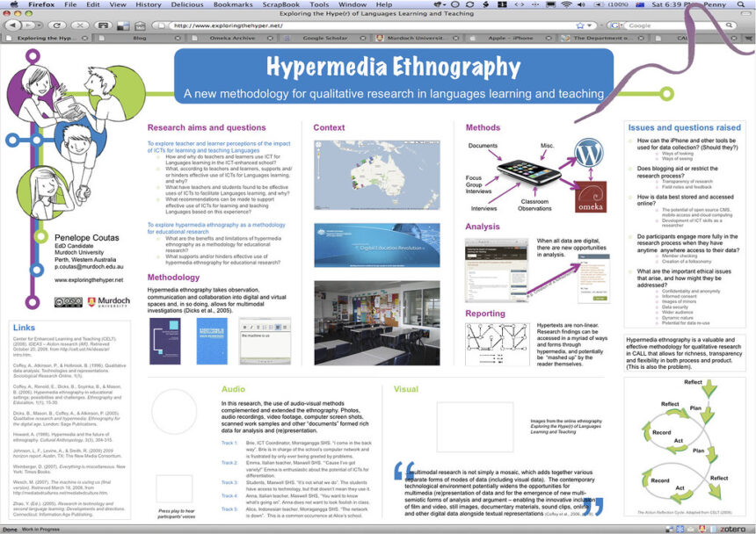Open Spotlight search at the menu bar's right end

click(740, 4)
